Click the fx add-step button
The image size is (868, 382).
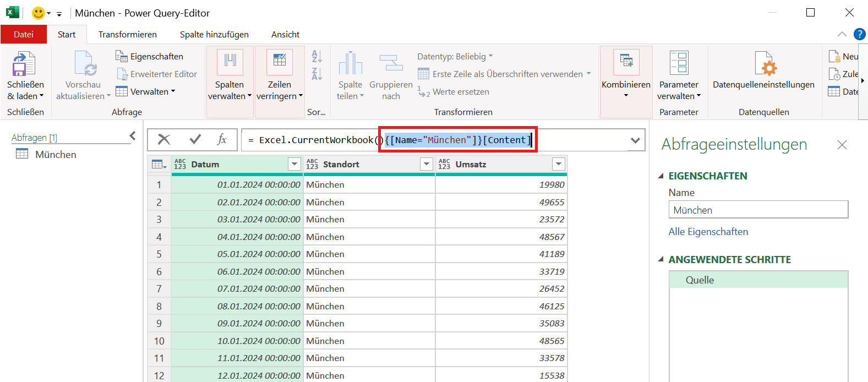(x=222, y=140)
